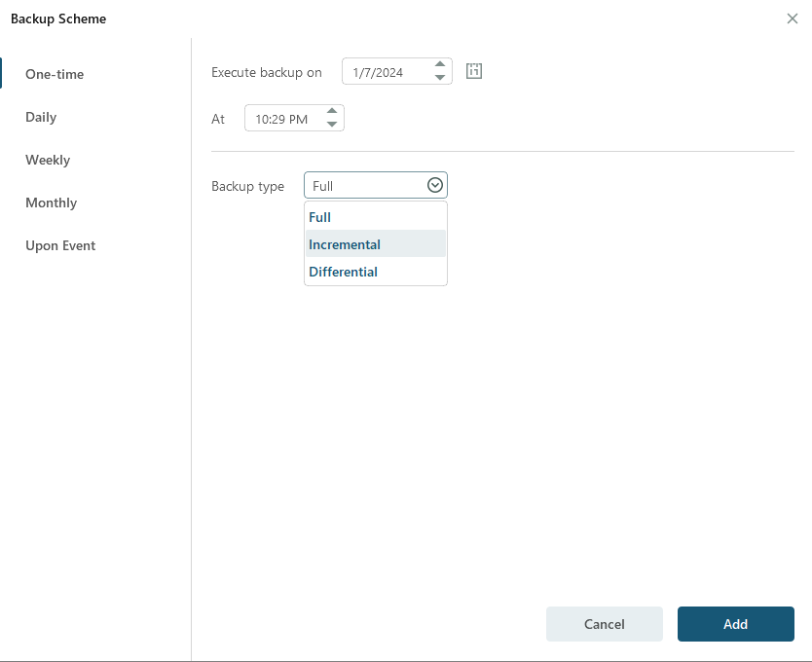Click the time field showing 10:29 PM
The image size is (812, 662).
[x=280, y=119]
